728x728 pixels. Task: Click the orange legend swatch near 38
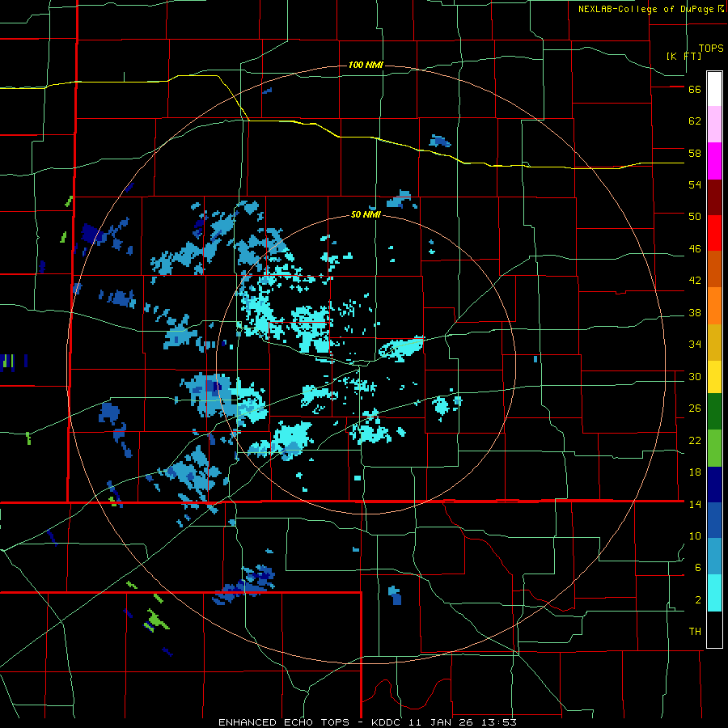pyautogui.click(x=714, y=306)
